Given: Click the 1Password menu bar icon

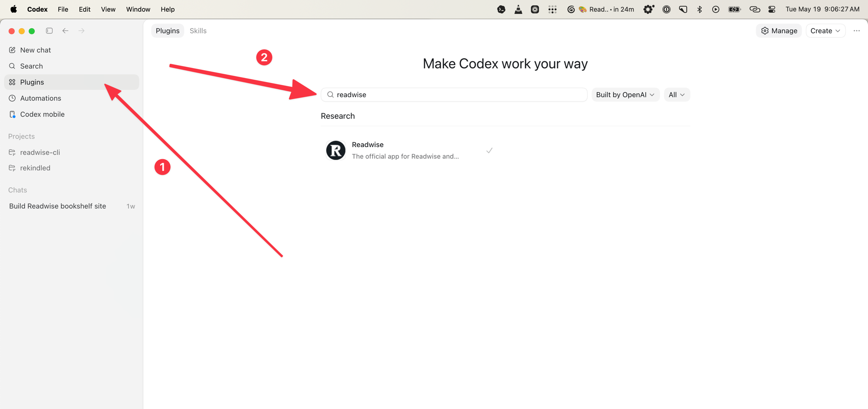Looking at the screenshot, I should [666, 9].
